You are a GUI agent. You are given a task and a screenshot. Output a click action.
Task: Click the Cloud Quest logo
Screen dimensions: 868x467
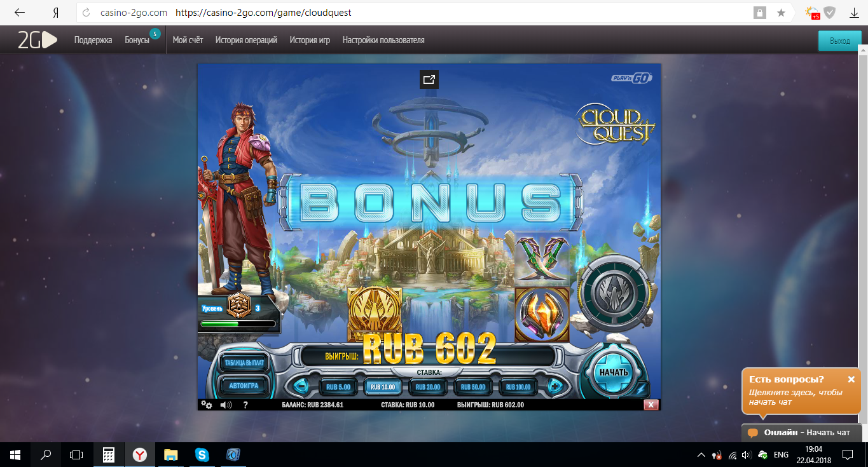(x=615, y=124)
